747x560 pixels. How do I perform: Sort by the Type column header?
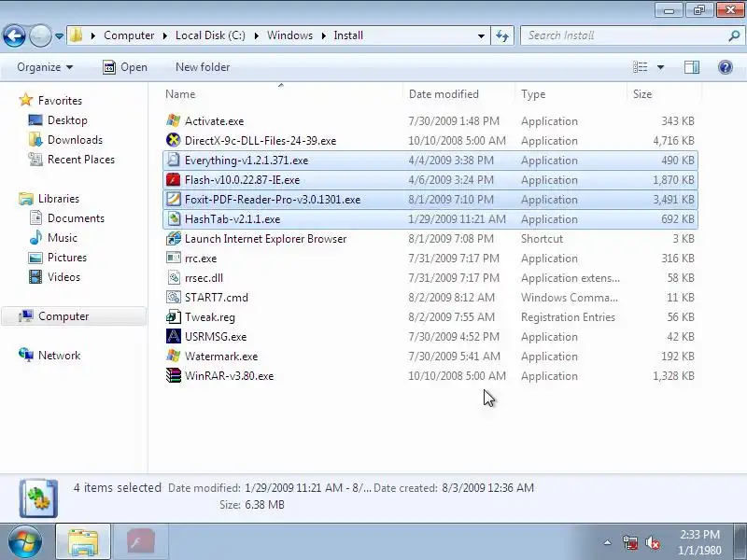[571, 94]
